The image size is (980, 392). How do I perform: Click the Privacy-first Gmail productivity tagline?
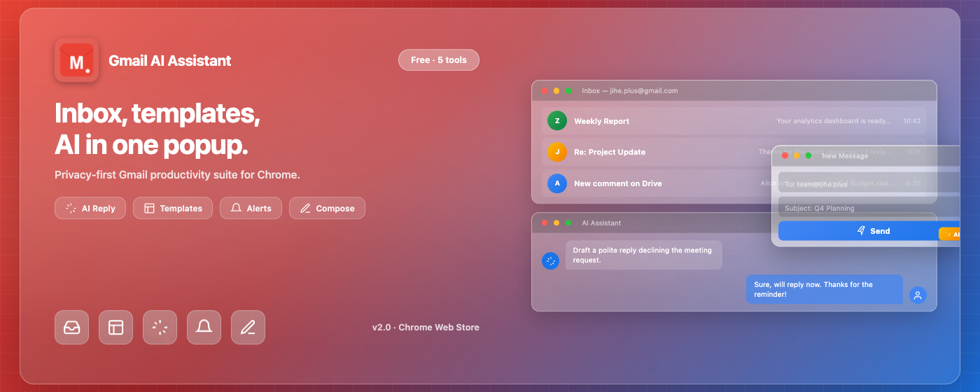coord(177,175)
